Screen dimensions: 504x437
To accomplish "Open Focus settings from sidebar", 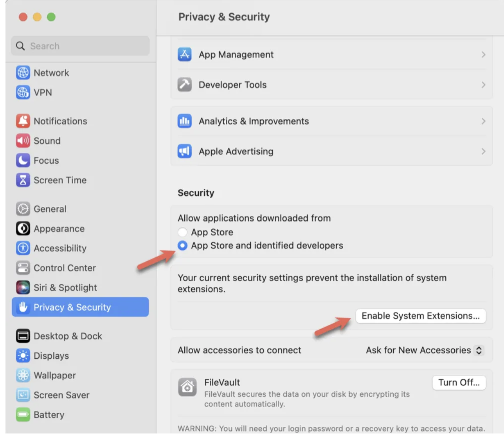I will pos(47,160).
